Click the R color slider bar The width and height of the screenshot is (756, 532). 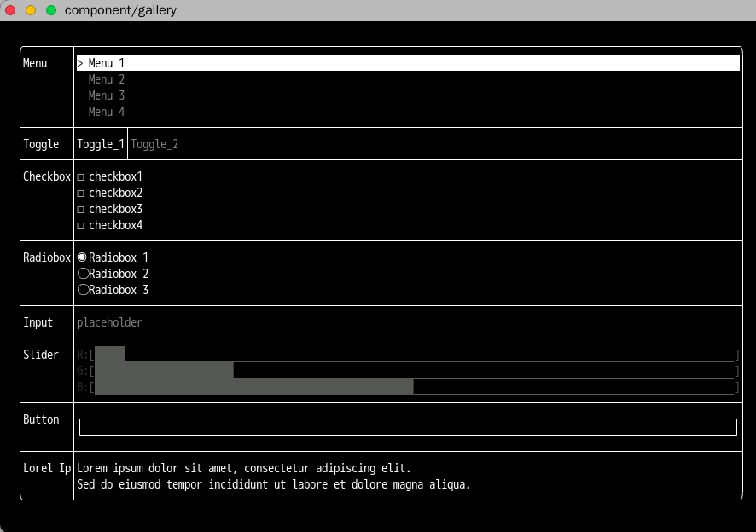coord(414,354)
